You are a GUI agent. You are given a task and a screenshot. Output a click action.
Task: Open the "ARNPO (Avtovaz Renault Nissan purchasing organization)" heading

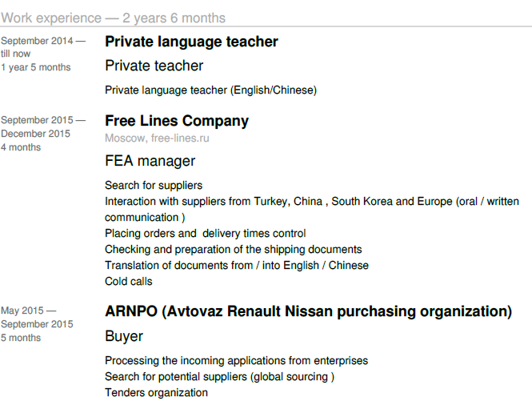point(308,311)
